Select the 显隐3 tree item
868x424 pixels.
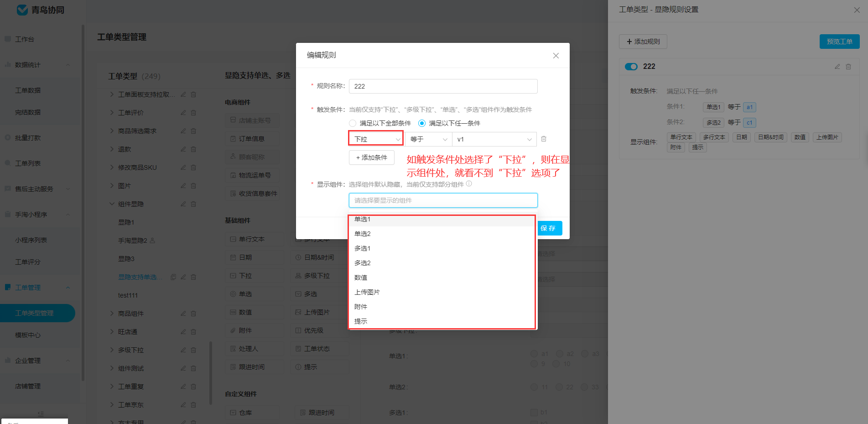coord(126,259)
